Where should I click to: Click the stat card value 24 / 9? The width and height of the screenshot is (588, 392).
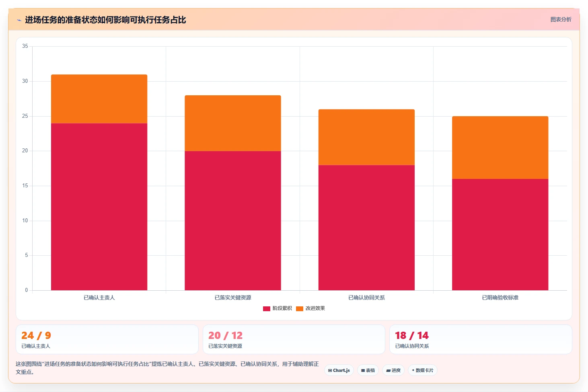point(36,335)
